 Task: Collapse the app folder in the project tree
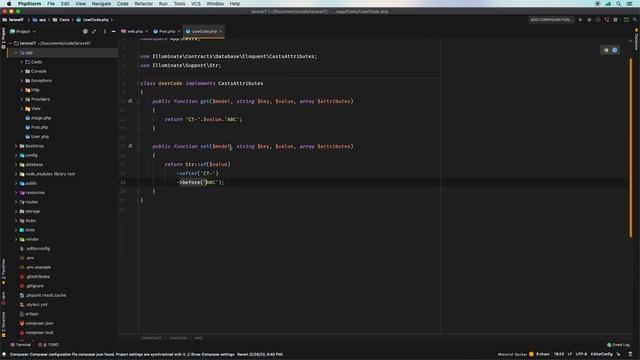tap(16, 53)
